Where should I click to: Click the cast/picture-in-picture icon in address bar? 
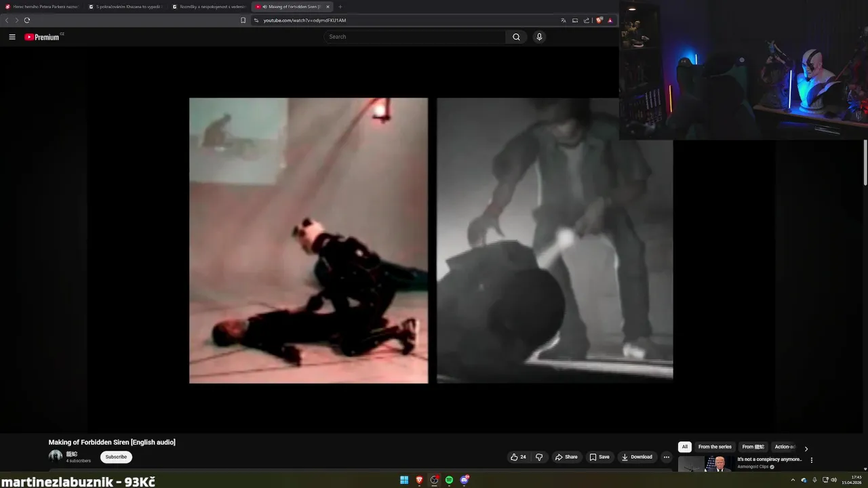(575, 20)
